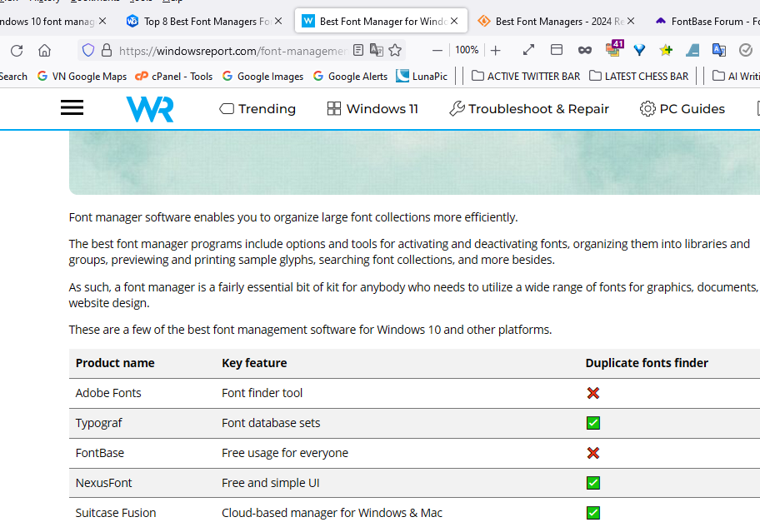The width and height of the screenshot is (760, 532).
Task: Click the 'Font finder tool' cell
Action: click(262, 393)
